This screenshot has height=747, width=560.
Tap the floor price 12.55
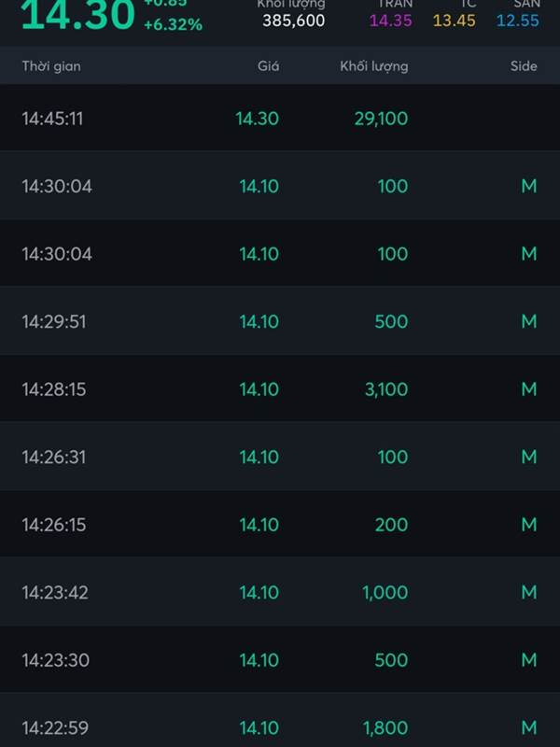pyautogui.click(x=518, y=21)
